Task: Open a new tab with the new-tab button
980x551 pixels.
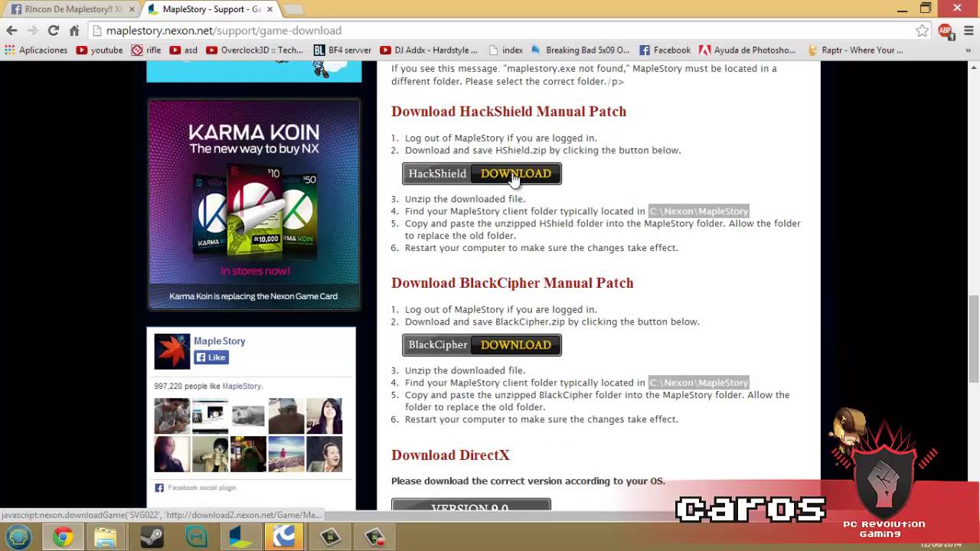Action: click(x=293, y=10)
